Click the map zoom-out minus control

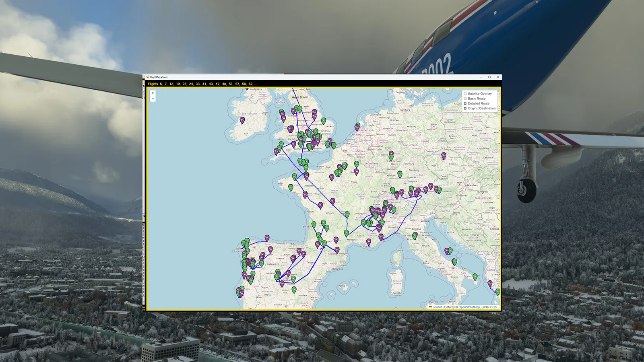(x=153, y=99)
